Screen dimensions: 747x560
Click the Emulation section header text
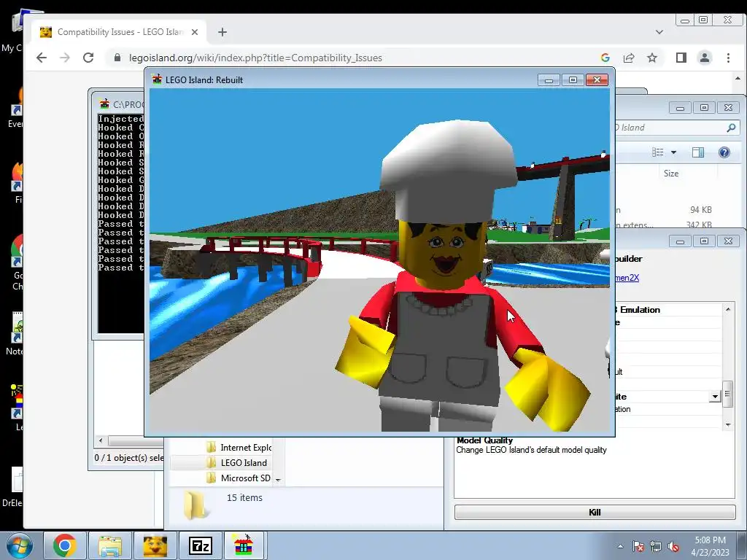click(x=640, y=310)
